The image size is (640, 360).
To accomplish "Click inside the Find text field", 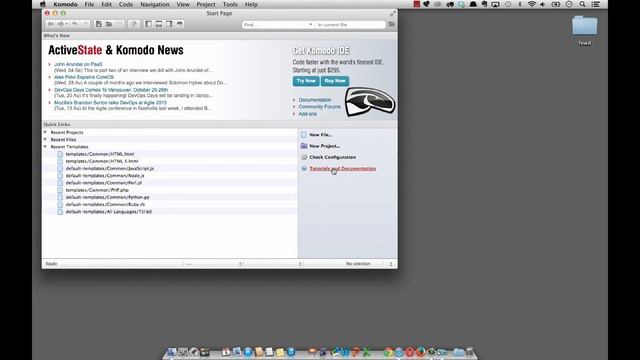I will (275, 24).
